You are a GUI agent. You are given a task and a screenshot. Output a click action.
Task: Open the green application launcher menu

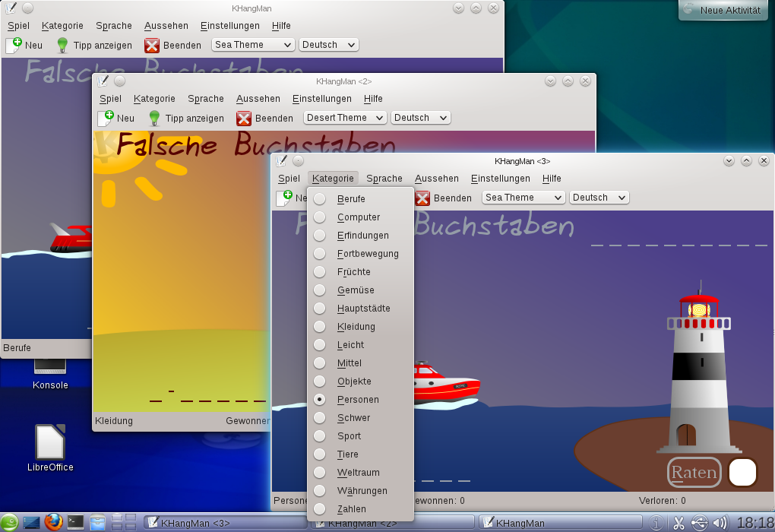coord(9,522)
